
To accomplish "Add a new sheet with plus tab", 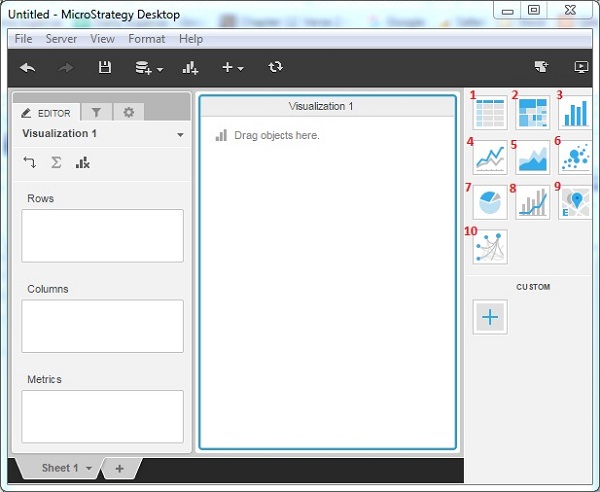I will pos(119,469).
